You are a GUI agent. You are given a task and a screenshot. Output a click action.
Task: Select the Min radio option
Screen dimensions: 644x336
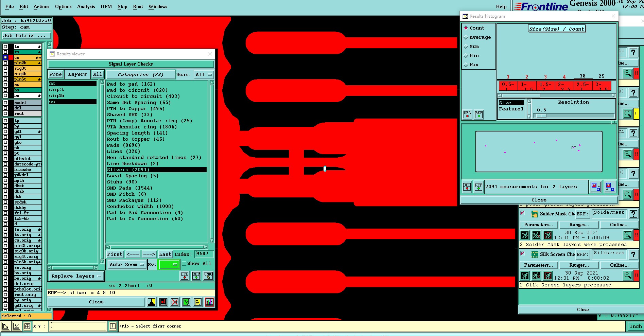pyautogui.click(x=466, y=56)
